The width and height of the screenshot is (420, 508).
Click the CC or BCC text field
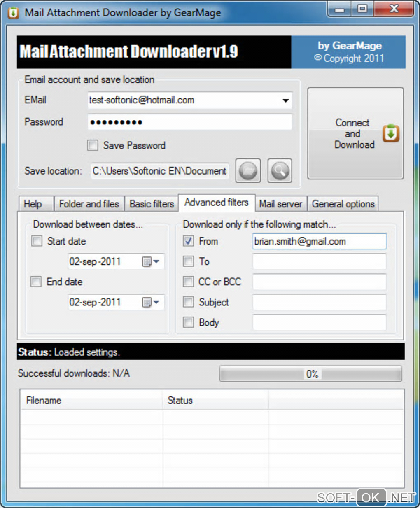coord(320,282)
